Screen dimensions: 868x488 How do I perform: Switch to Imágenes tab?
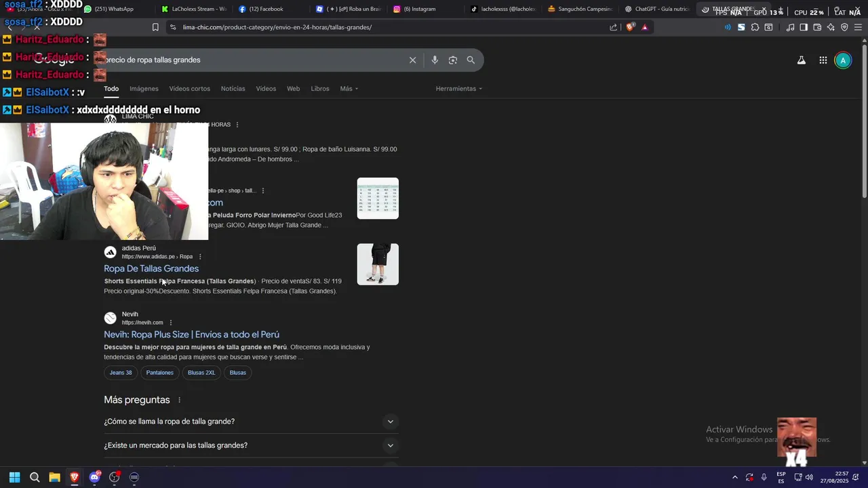pyautogui.click(x=144, y=89)
